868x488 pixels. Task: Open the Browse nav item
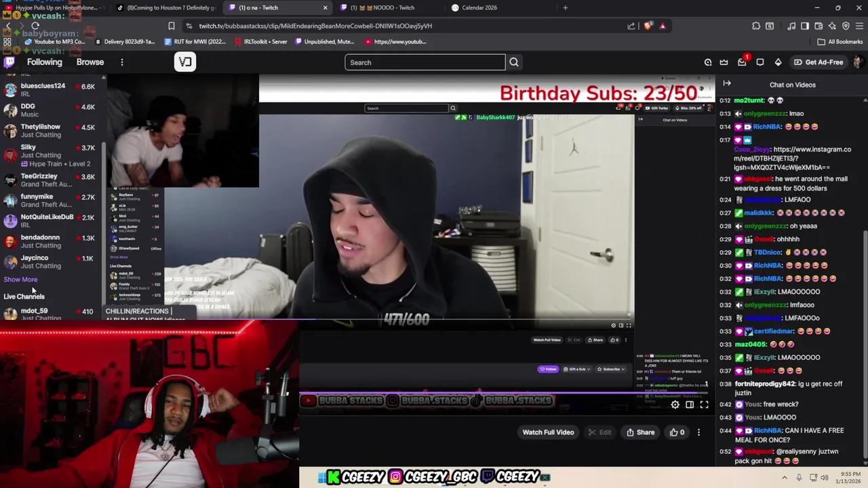(90, 62)
